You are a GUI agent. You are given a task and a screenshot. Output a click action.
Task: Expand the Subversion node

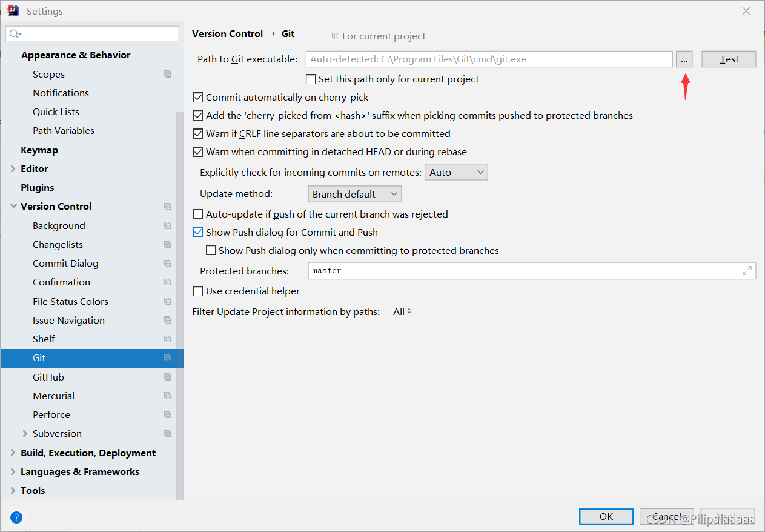tap(25, 433)
